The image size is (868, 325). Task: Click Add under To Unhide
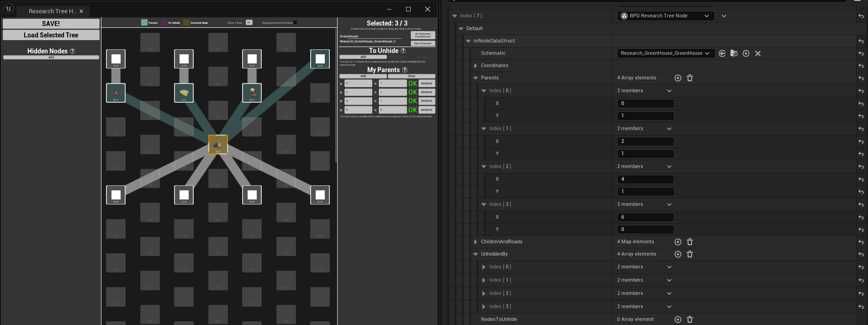(x=363, y=57)
